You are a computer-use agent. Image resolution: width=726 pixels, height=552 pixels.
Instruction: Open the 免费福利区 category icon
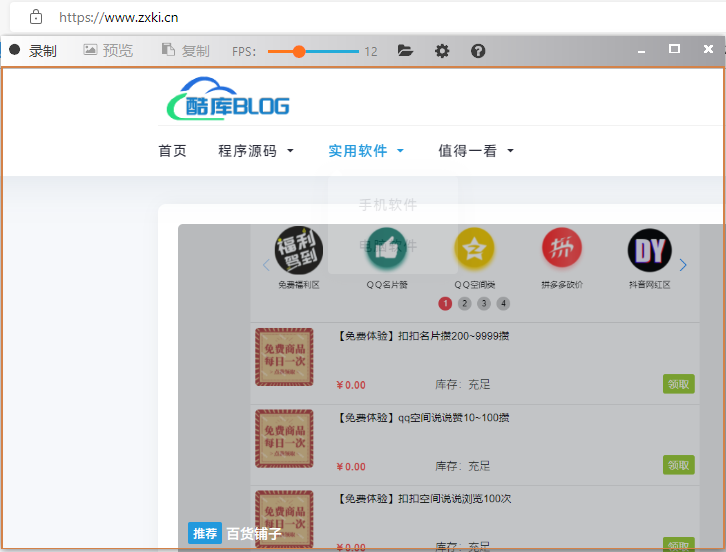(299, 251)
